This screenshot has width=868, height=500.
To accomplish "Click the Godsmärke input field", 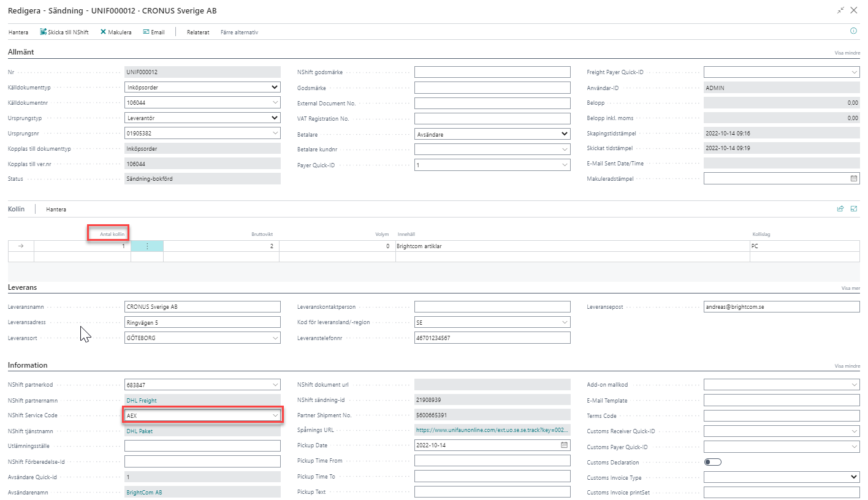I will [x=492, y=88].
